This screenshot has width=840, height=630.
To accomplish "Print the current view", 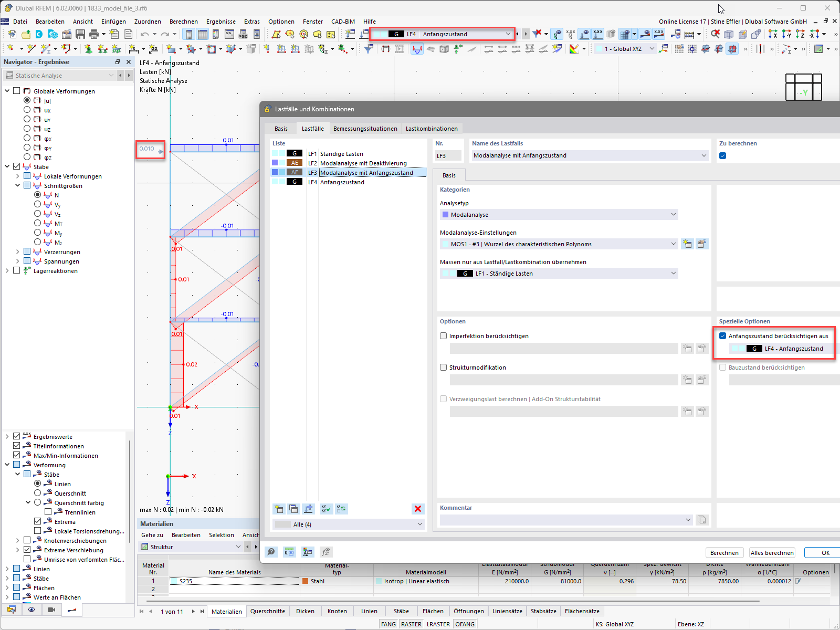I will 93,34.
